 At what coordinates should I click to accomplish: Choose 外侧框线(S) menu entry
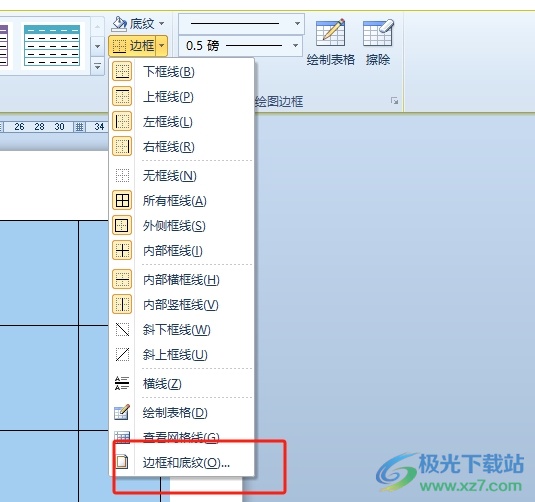point(182,226)
